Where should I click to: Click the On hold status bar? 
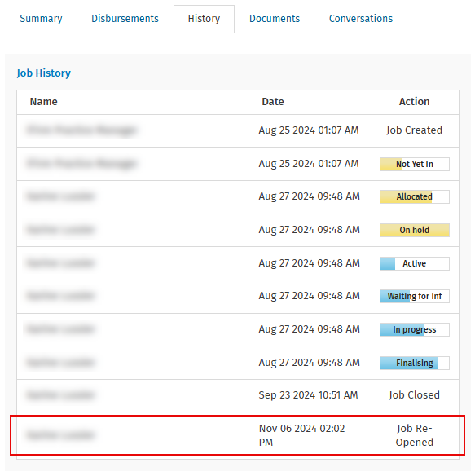(x=415, y=230)
